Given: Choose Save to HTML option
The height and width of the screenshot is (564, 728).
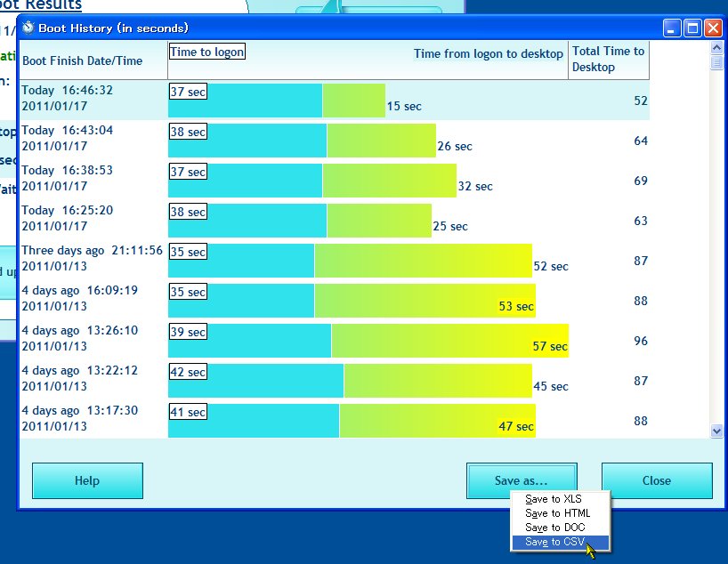Looking at the screenshot, I should click(558, 513).
